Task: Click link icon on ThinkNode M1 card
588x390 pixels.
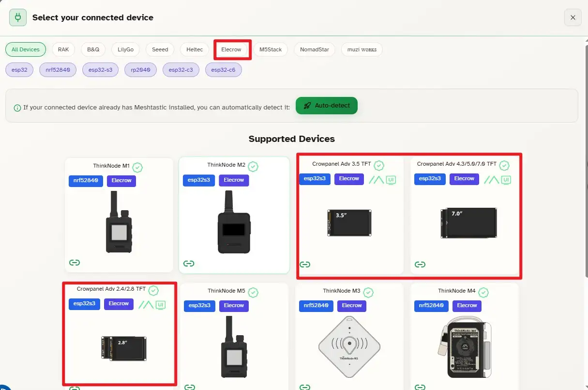Action: click(x=74, y=263)
